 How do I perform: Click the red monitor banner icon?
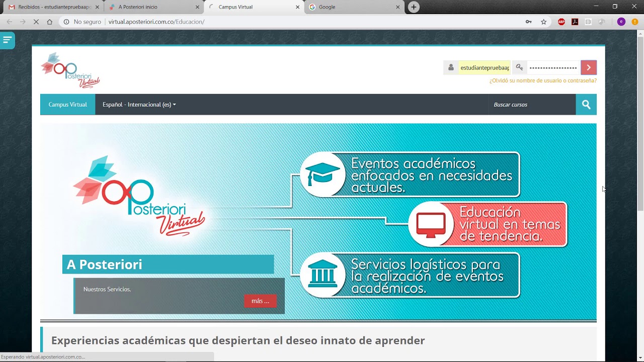point(431,224)
